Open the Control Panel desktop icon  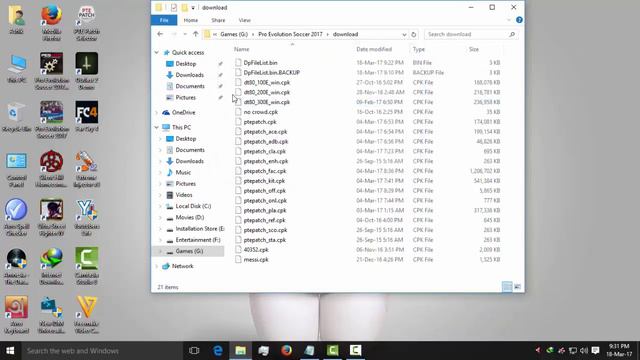click(17, 170)
